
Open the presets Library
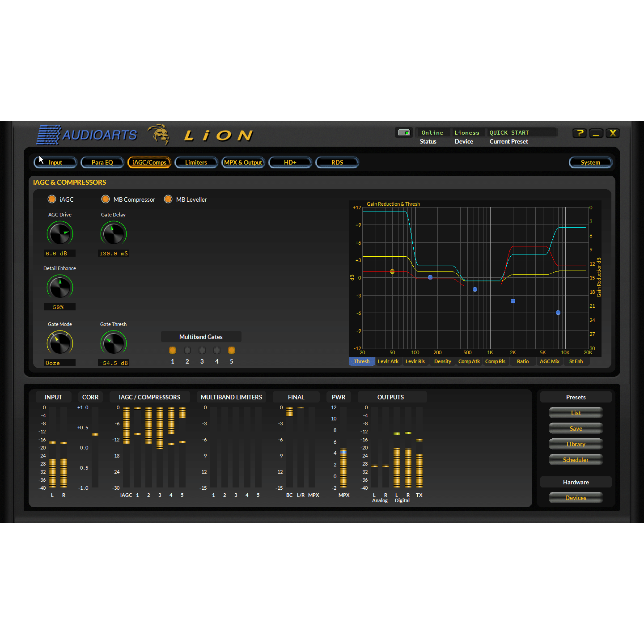pos(576,444)
